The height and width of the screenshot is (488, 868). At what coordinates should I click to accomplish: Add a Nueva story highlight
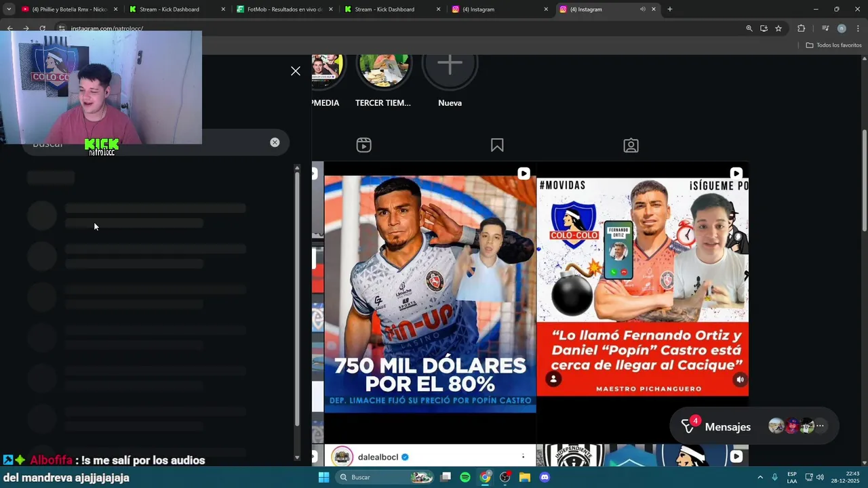(x=450, y=81)
